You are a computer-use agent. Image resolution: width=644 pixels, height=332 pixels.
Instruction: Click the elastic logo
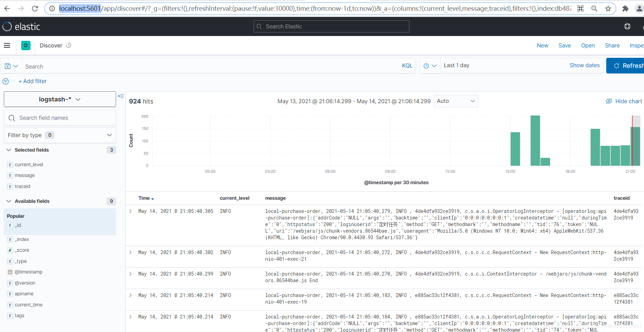click(21, 26)
